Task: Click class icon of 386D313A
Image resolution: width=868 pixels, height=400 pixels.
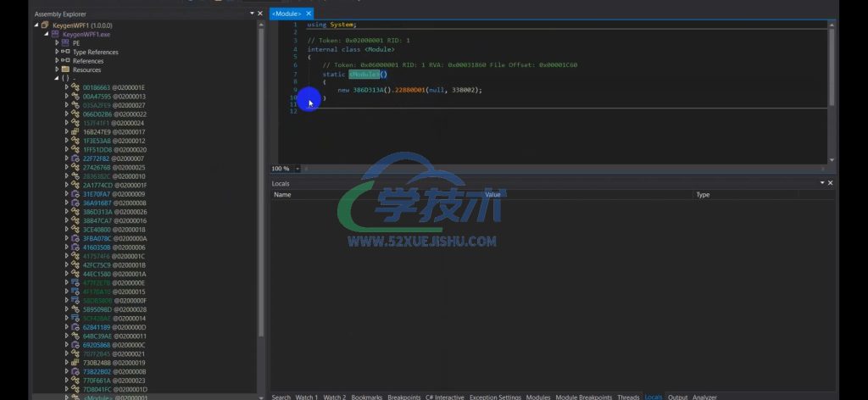Action: click(x=75, y=212)
